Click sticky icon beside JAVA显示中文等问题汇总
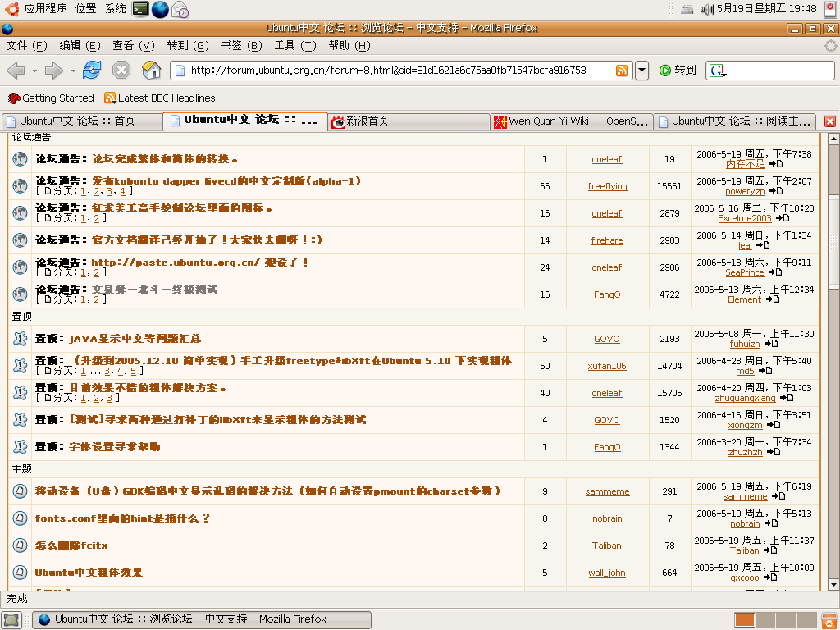Screen dimensions: 840x630 pos(20,339)
